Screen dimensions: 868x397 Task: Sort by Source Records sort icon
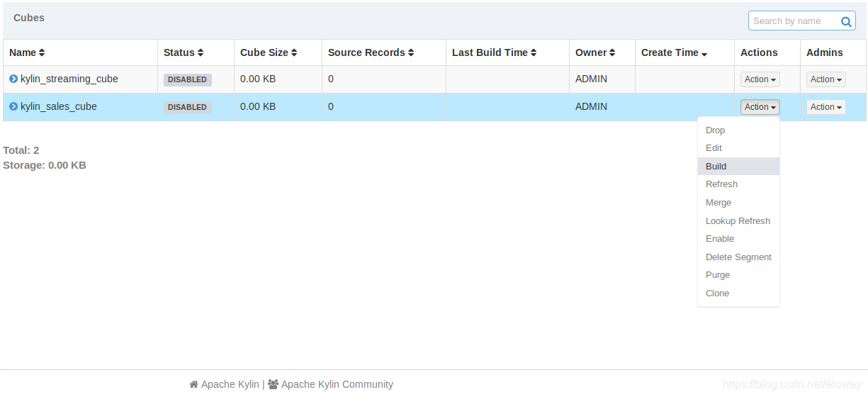tap(411, 52)
